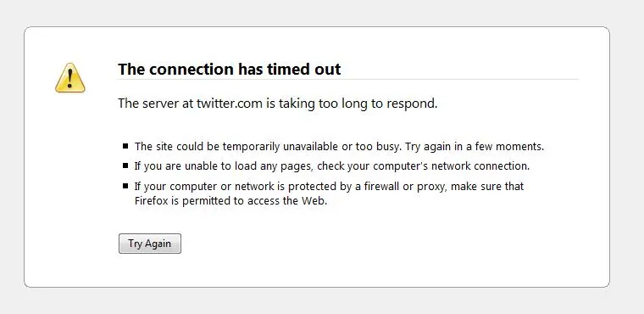The image size is (644, 314).
Task: Click the words "timed out" in the heading
Action: coord(304,69)
